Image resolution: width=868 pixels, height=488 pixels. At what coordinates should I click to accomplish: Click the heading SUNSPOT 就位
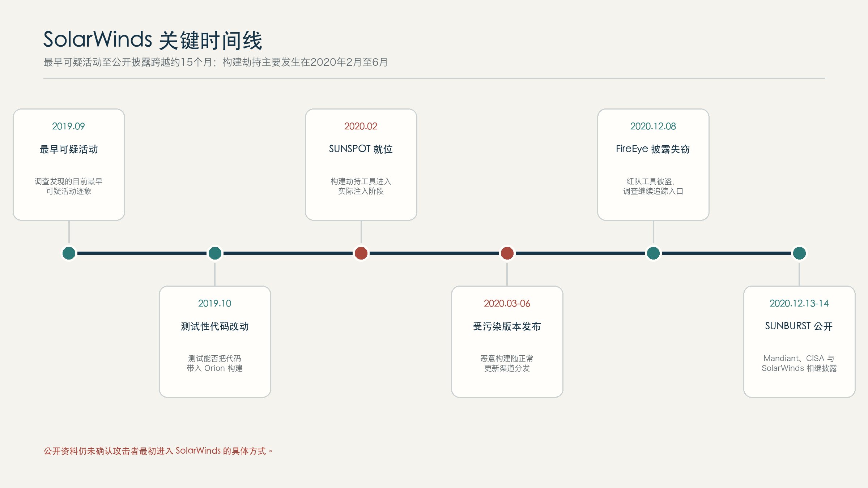[x=361, y=149]
